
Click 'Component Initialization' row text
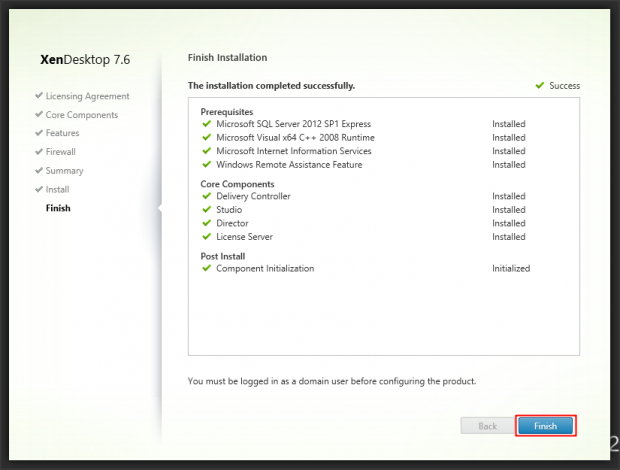coord(265,268)
